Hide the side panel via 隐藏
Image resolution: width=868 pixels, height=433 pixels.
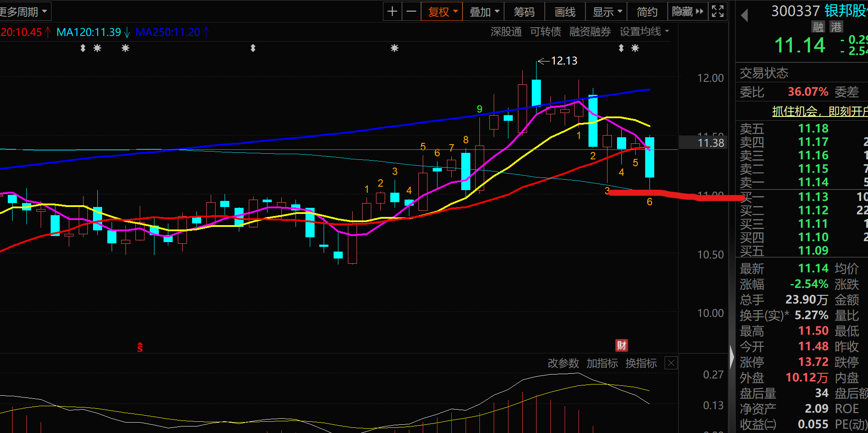click(687, 12)
